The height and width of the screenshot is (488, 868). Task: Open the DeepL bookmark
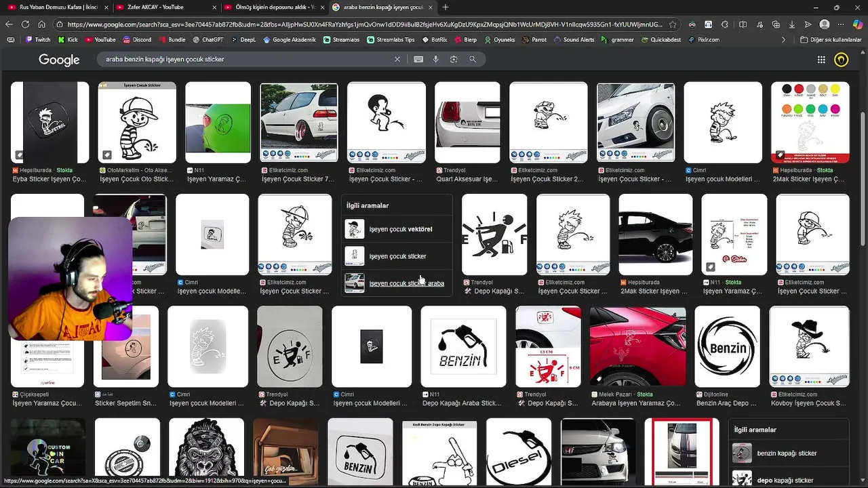tap(243, 40)
